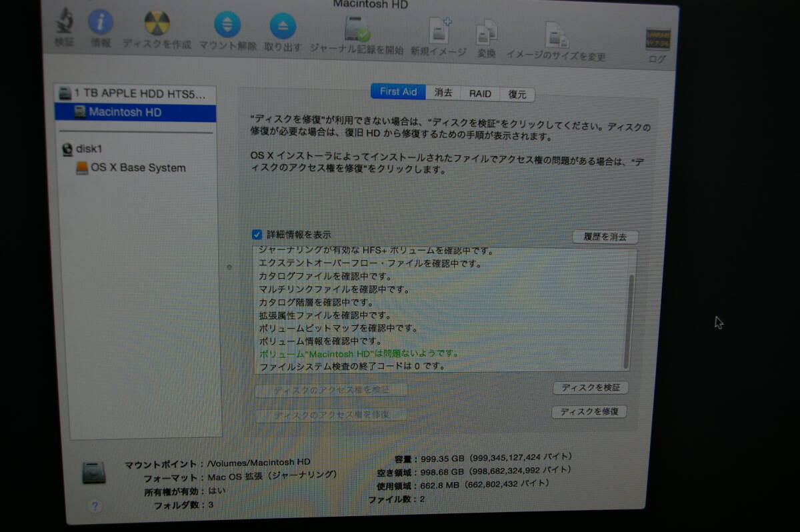Click Clear History (履歴を消去) button
This screenshot has width=800, height=532.
pos(605,237)
